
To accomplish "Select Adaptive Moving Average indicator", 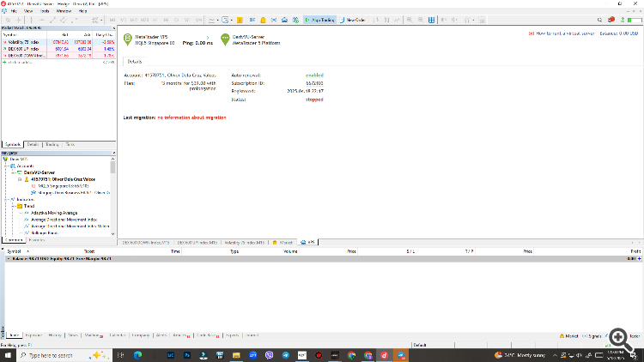I will (x=54, y=213).
